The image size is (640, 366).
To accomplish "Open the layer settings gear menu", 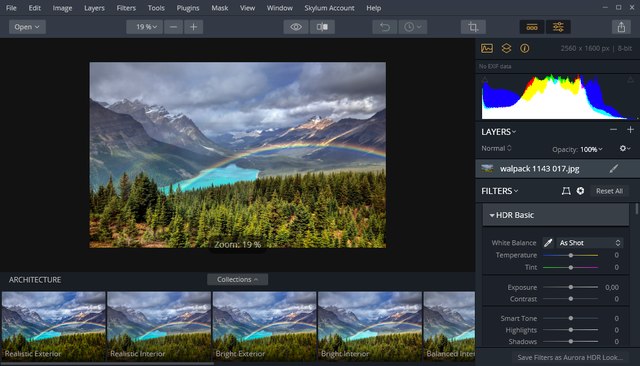I will pyautogui.click(x=625, y=149).
